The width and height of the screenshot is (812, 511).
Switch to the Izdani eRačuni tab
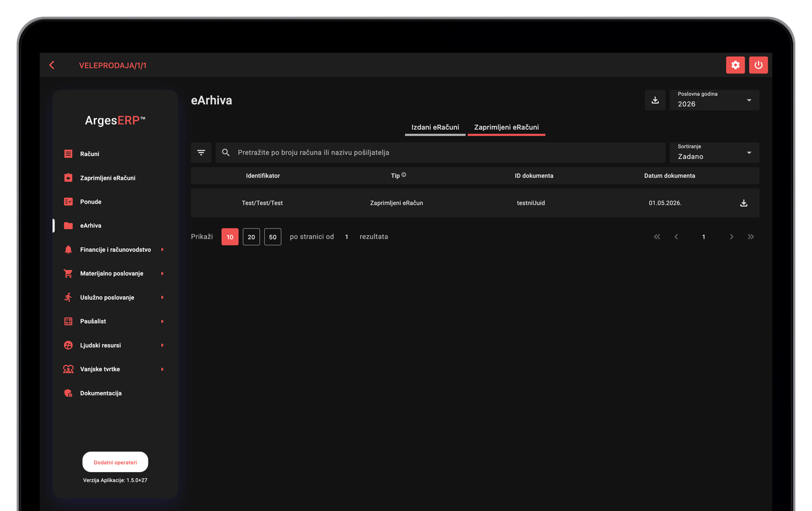(x=435, y=127)
